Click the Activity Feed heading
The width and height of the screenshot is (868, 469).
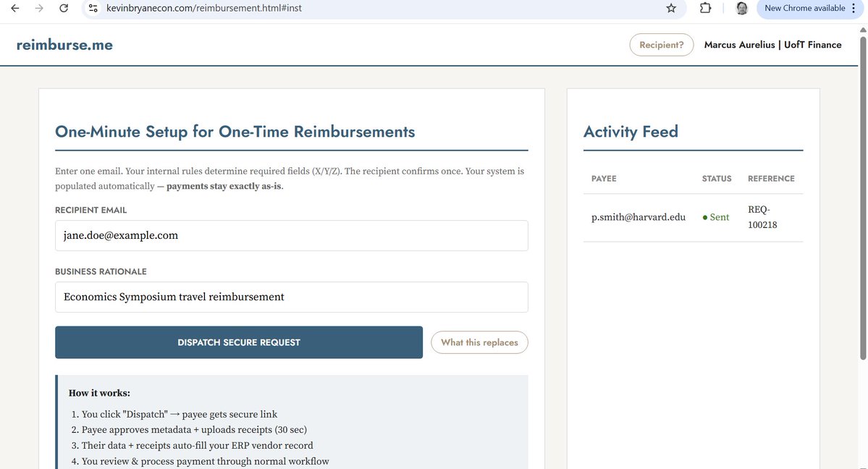coord(631,132)
